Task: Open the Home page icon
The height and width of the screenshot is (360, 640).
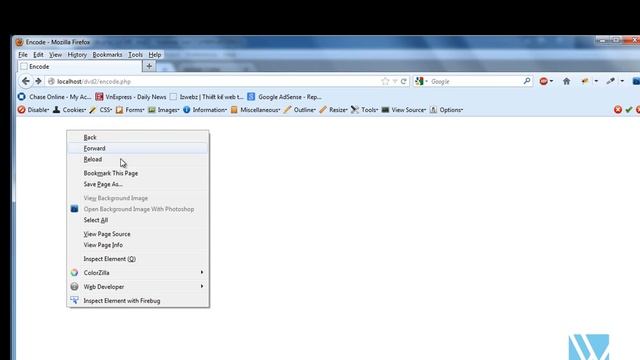Action: pyautogui.click(x=567, y=81)
